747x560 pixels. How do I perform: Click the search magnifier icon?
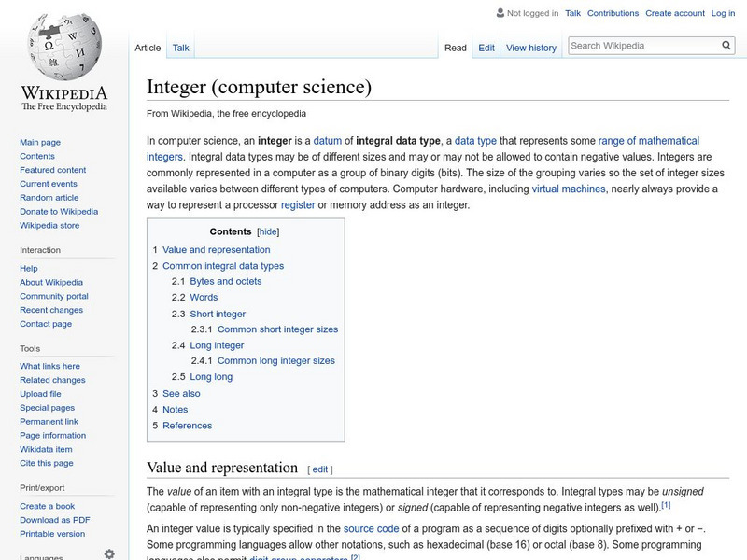pos(726,45)
